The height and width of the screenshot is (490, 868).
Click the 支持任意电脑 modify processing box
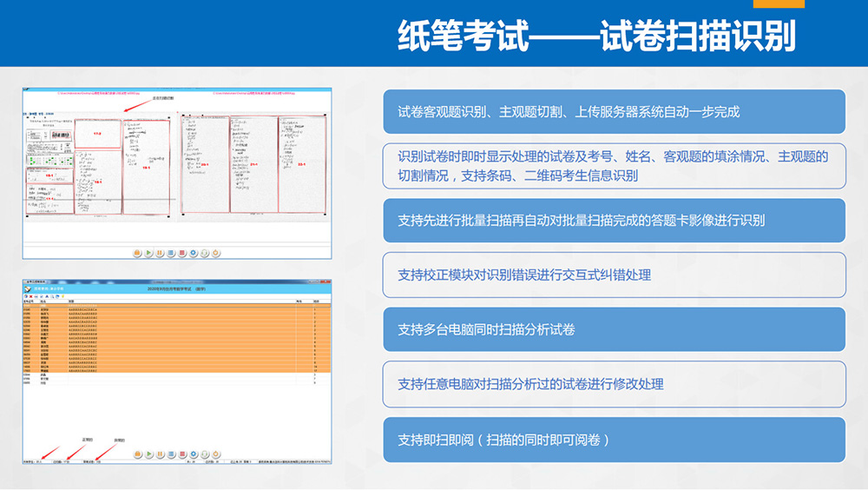[614, 384]
